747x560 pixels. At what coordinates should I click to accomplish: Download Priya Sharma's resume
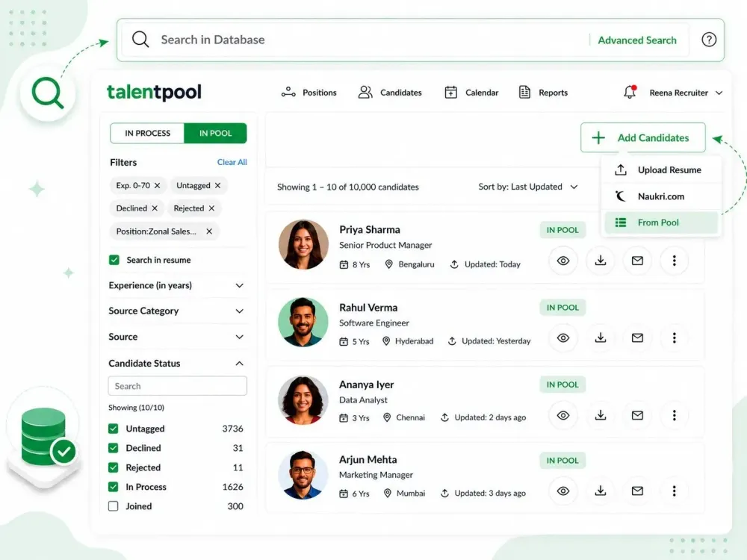tap(601, 261)
